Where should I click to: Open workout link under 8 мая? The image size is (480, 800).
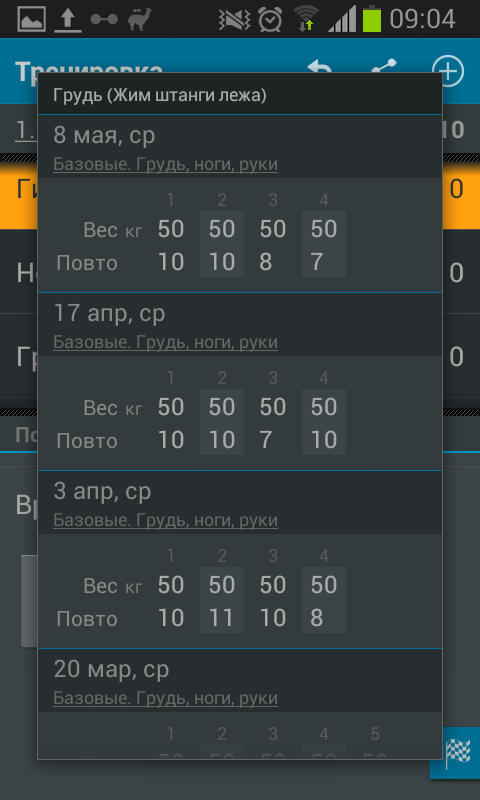coord(165,164)
